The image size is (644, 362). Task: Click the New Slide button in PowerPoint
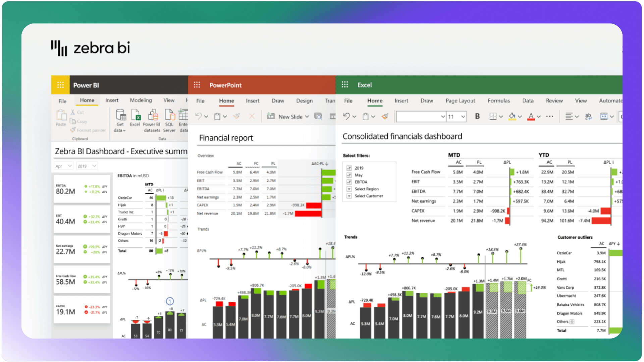point(288,116)
